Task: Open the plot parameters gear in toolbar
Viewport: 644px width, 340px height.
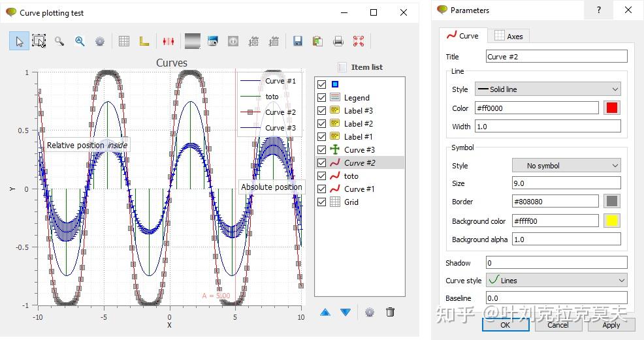Action: tap(100, 41)
